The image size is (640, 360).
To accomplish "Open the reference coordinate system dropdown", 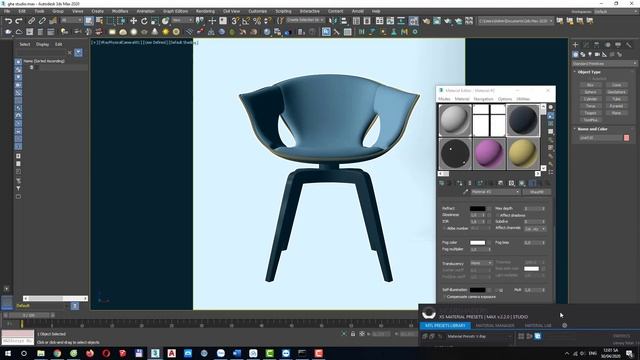I will [182, 20].
